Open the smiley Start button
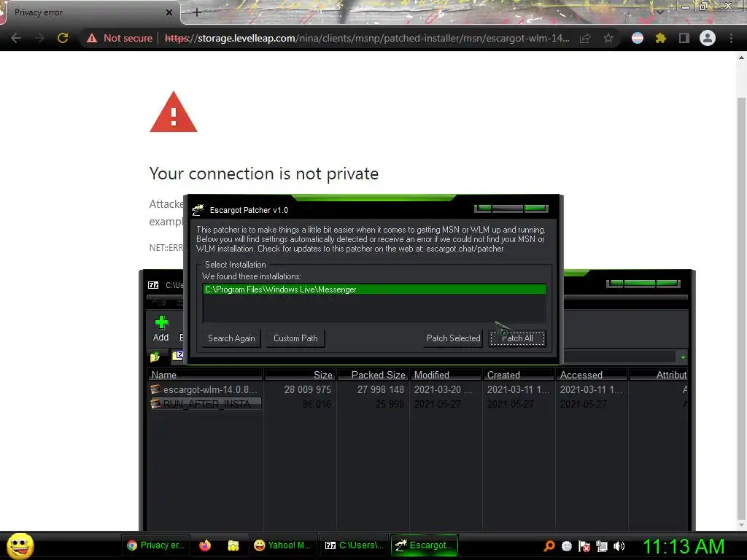The width and height of the screenshot is (747, 560). [x=20, y=545]
